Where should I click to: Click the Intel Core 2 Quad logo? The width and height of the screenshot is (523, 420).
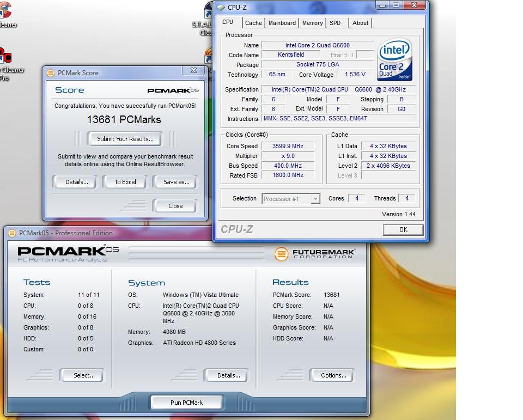(x=394, y=60)
